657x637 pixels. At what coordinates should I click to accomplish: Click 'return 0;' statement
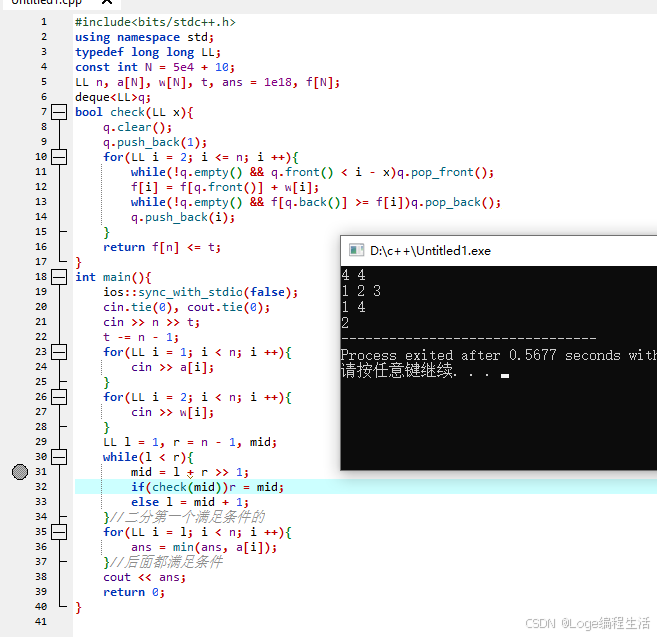(x=134, y=592)
